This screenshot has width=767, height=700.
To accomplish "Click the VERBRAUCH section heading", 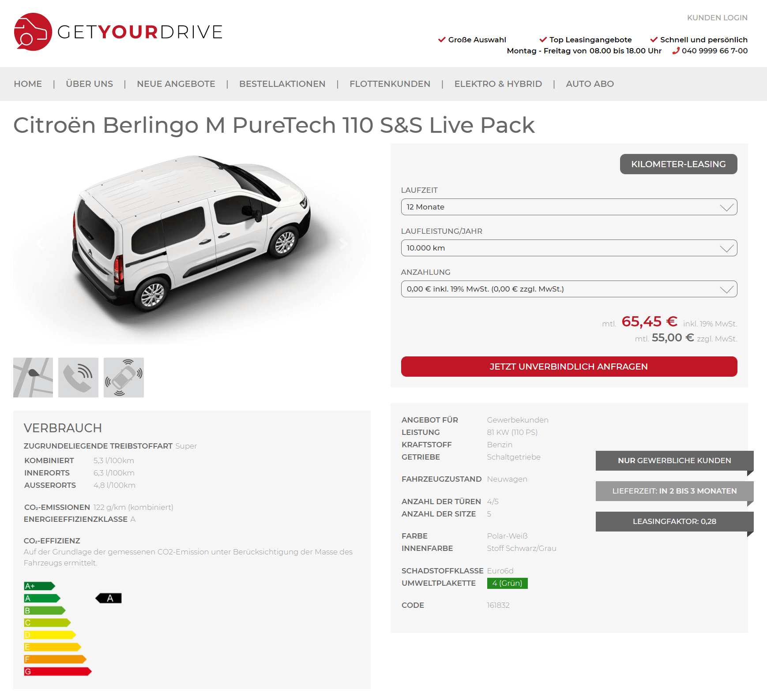I will (x=63, y=428).
